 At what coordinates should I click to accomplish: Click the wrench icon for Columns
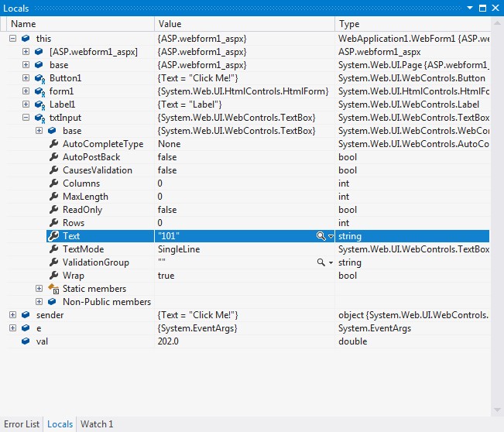[53, 183]
